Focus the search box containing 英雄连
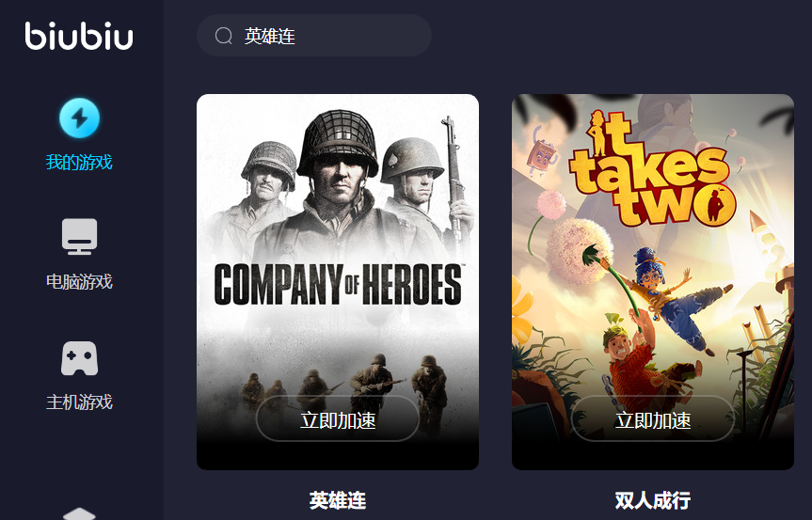812x520 pixels. pyautogui.click(x=314, y=35)
